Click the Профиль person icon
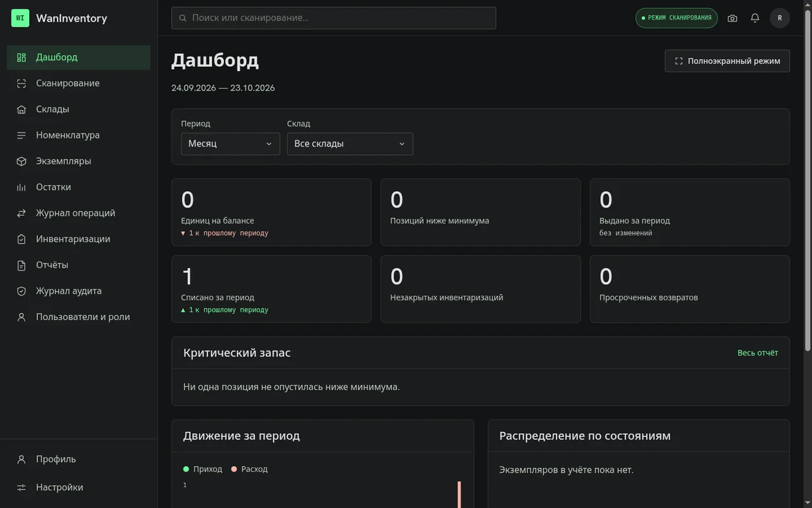 coord(22,459)
